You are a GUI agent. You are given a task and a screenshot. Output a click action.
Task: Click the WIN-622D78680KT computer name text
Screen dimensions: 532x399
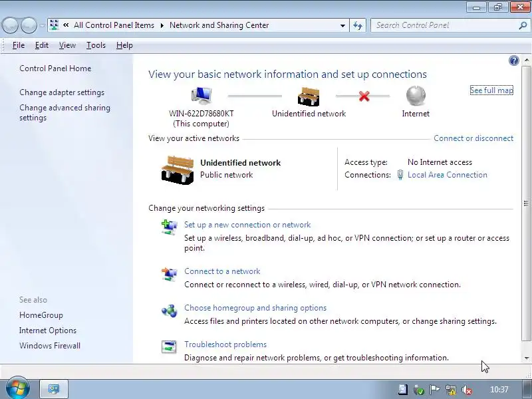click(201, 113)
